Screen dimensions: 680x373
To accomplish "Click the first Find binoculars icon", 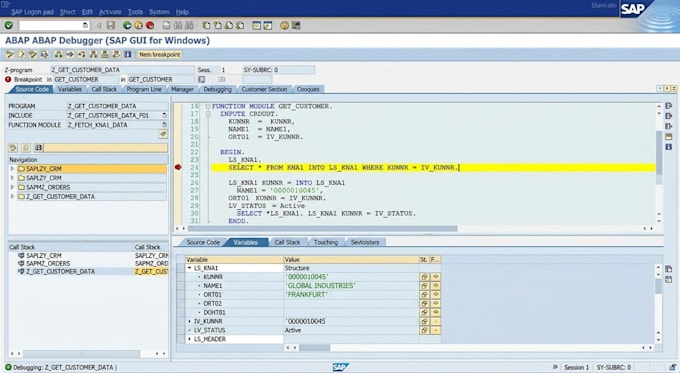I will 178,26.
